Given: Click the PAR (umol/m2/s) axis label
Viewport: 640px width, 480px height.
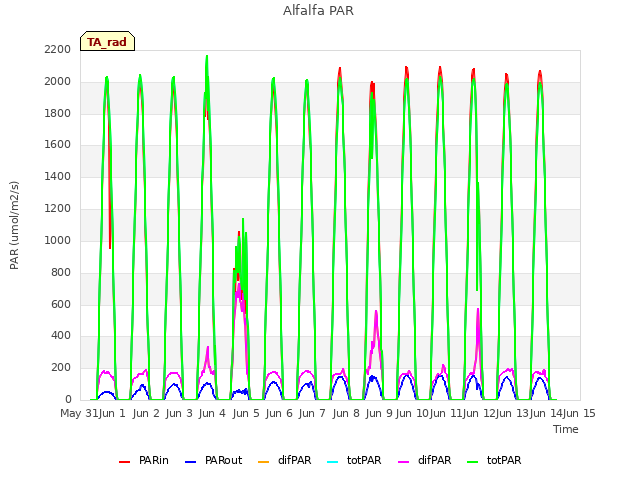Looking at the screenshot, I should click(x=14, y=225).
